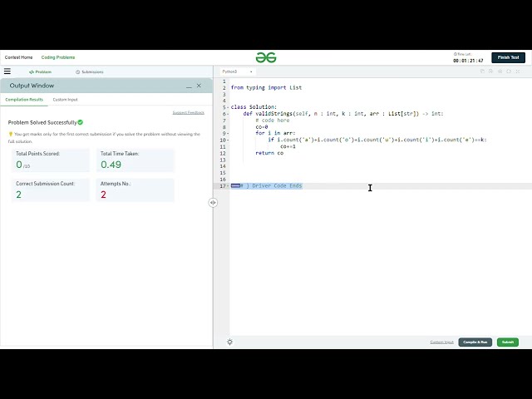This screenshot has width=532, height=399.
Task: Click the Submit button
Action: [508, 342]
